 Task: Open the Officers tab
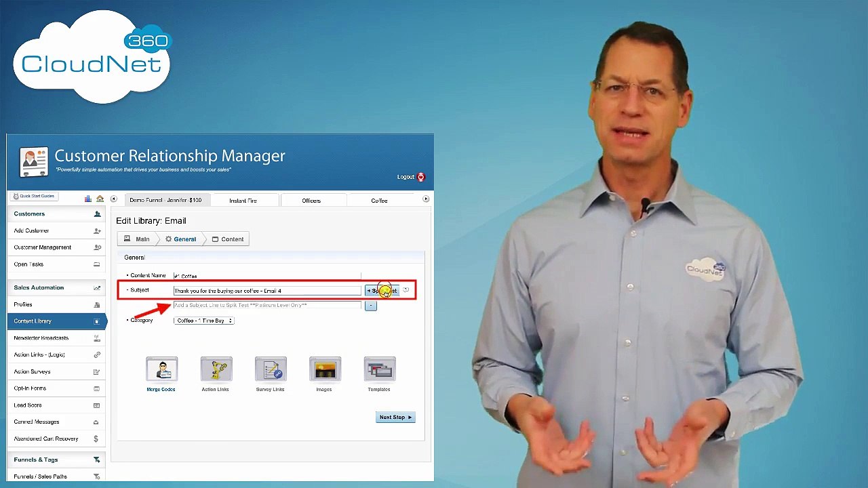(x=311, y=201)
